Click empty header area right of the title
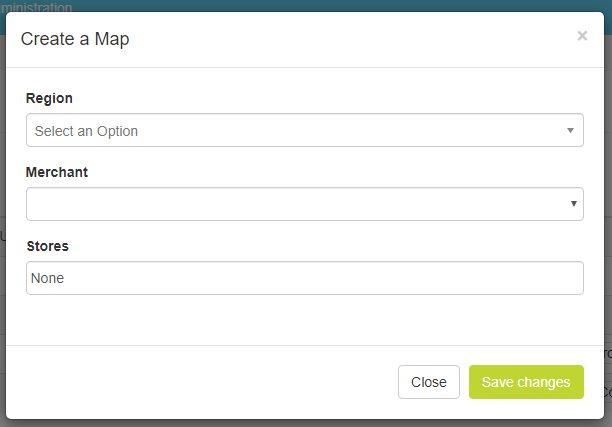The height and width of the screenshot is (427, 612). [x=350, y=40]
